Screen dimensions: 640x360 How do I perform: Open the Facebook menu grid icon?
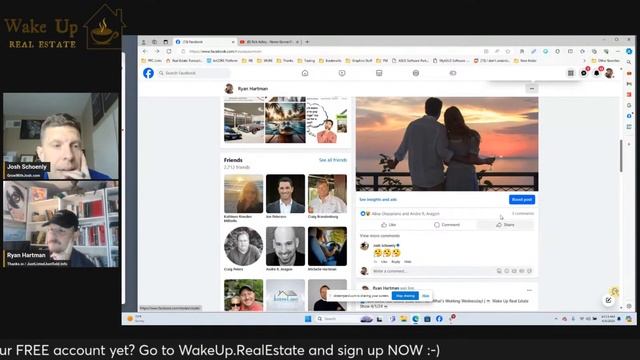[571, 73]
